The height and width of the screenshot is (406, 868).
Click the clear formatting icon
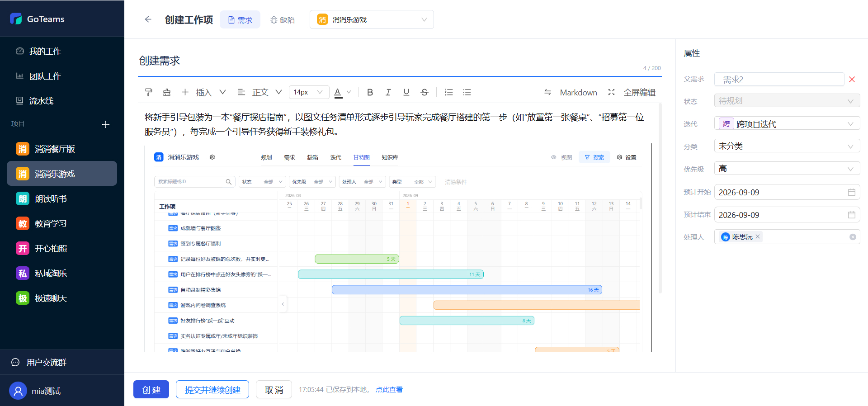pos(167,92)
